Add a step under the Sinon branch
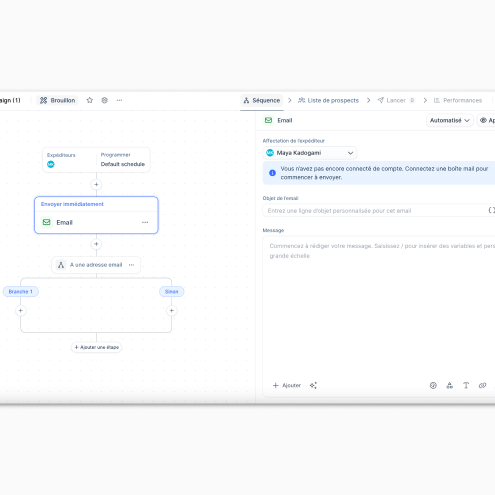 click(172, 311)
